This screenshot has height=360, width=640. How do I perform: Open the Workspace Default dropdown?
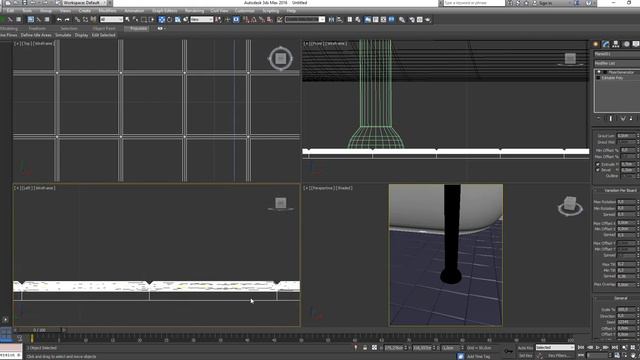tap(84, 3)
